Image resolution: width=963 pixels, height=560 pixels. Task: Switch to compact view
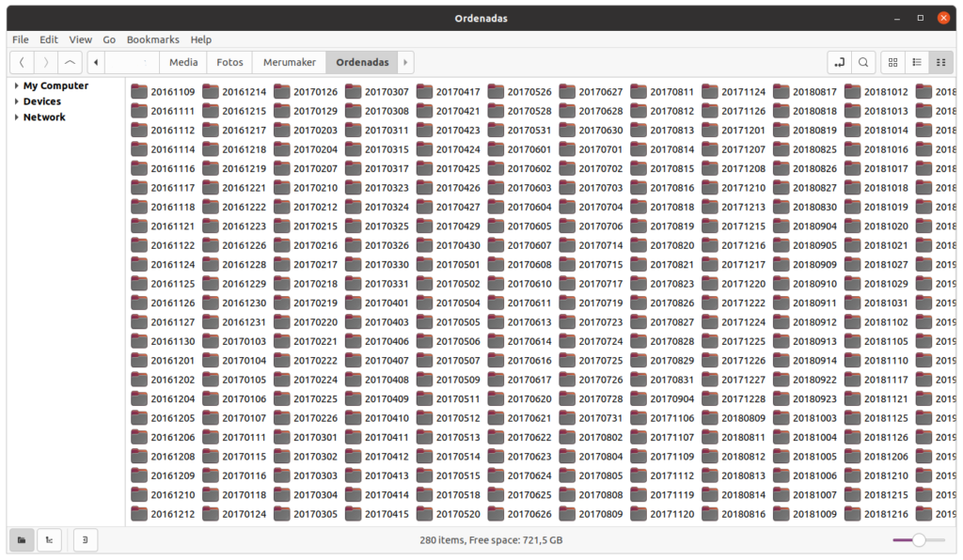pos(940,63)
